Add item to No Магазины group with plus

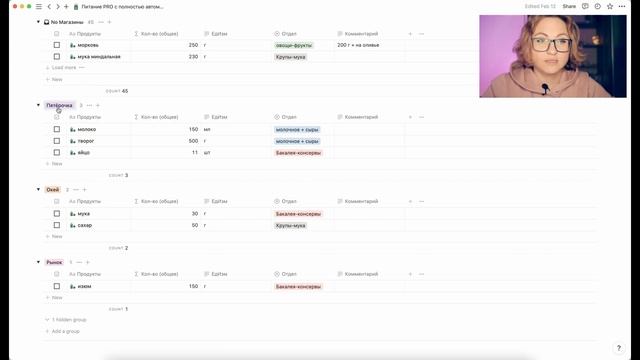point(109,22)
